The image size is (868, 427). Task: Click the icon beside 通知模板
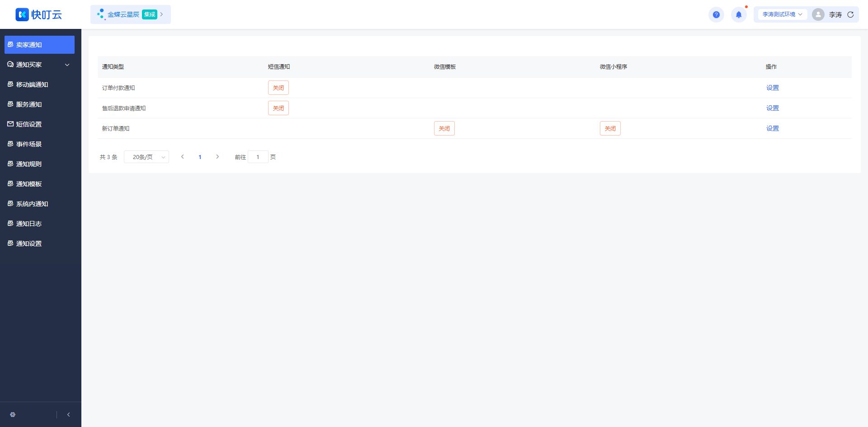click(x=10, y=183)
